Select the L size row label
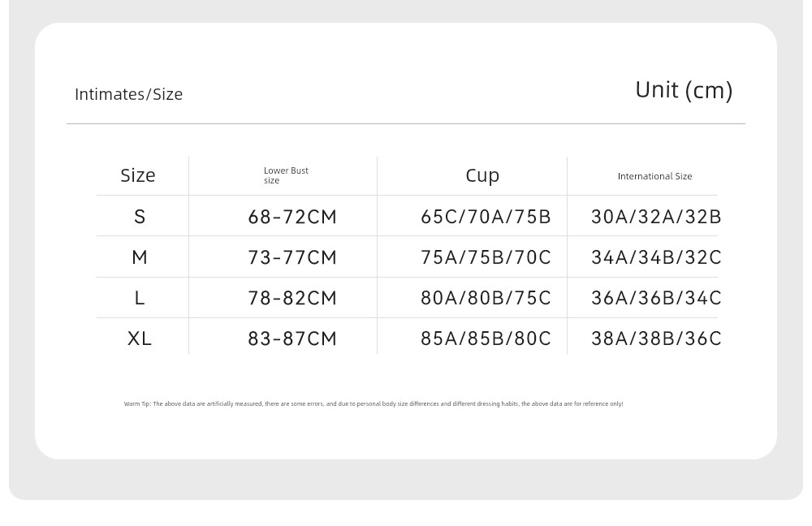 point(140,298)
